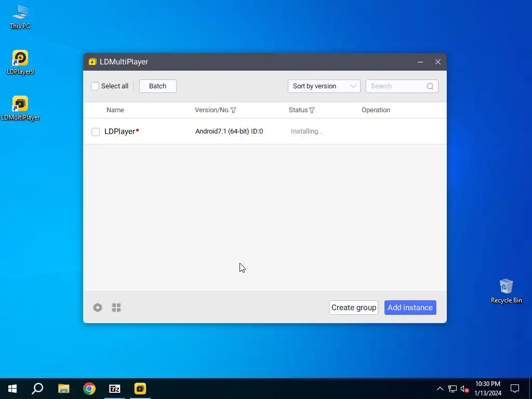The width and height of the screenshot is (532, 399).
Task: Show hidden system tray icons
Action: tap(440, 389)
